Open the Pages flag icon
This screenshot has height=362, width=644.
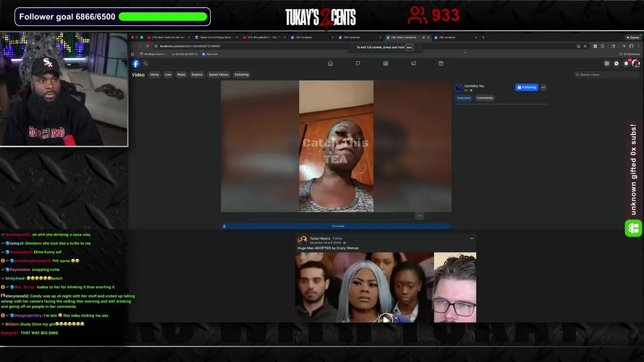point(358,63)
